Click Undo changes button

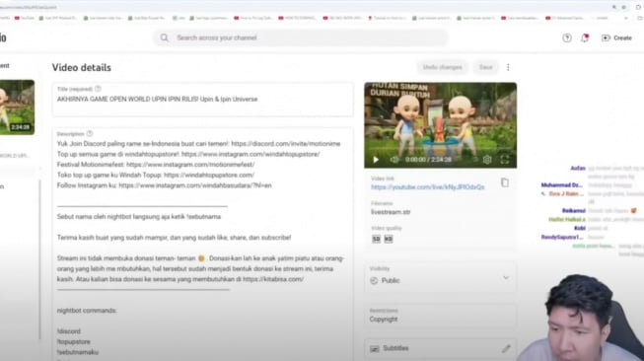tap(443, 67)
